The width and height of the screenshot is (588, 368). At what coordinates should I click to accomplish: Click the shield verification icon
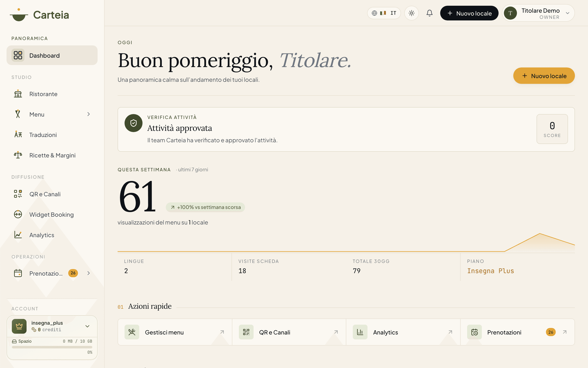click(x=133, y=123)
